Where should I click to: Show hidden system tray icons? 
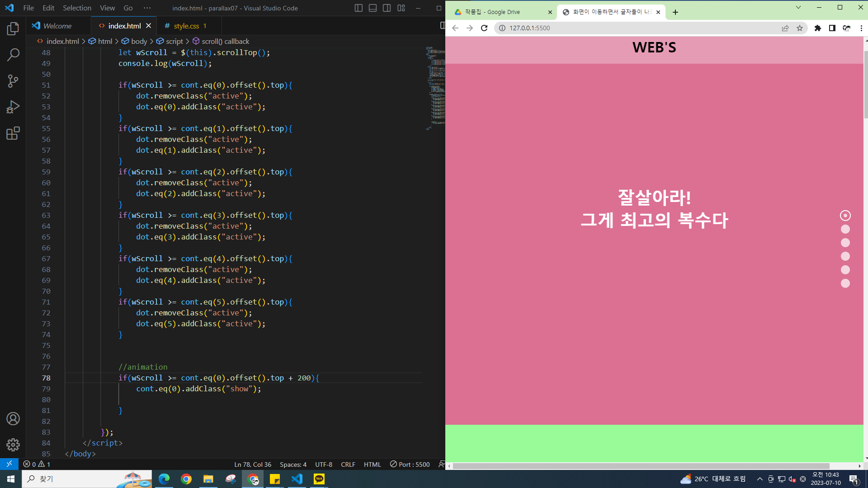[x=760, y=479]
